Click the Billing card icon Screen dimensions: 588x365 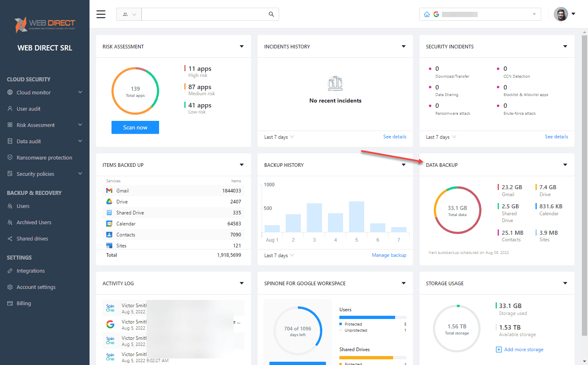pos(10,303)
